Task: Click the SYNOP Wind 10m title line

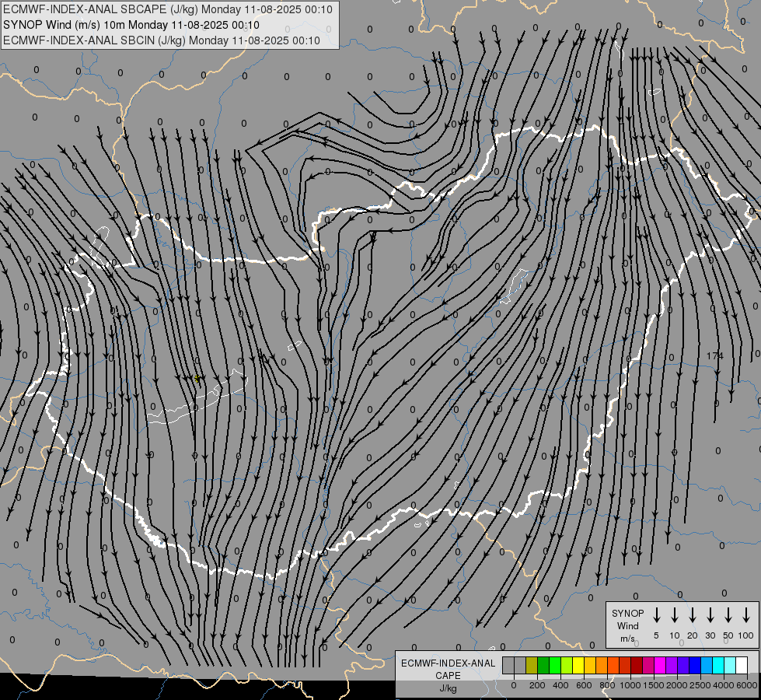Action: tap(131, 25)
